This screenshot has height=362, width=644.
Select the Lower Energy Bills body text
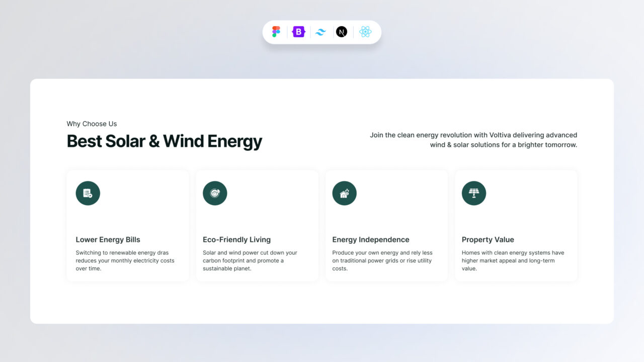pos(125,260)
